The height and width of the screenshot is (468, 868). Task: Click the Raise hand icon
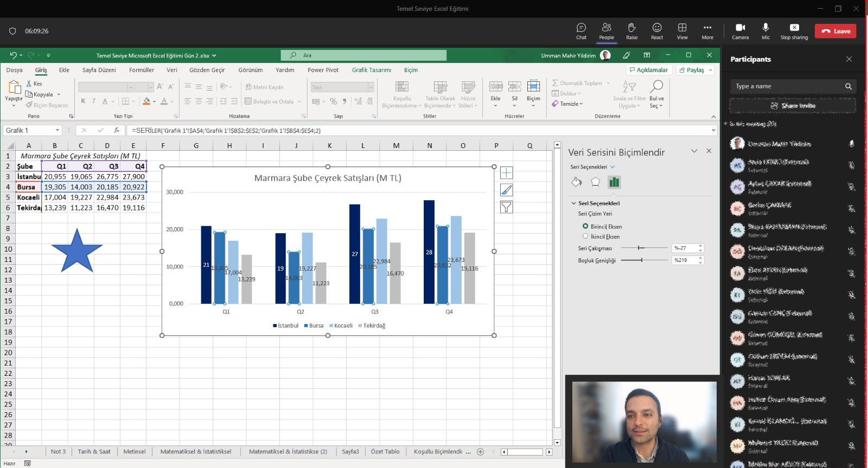(x=631, y=31)
